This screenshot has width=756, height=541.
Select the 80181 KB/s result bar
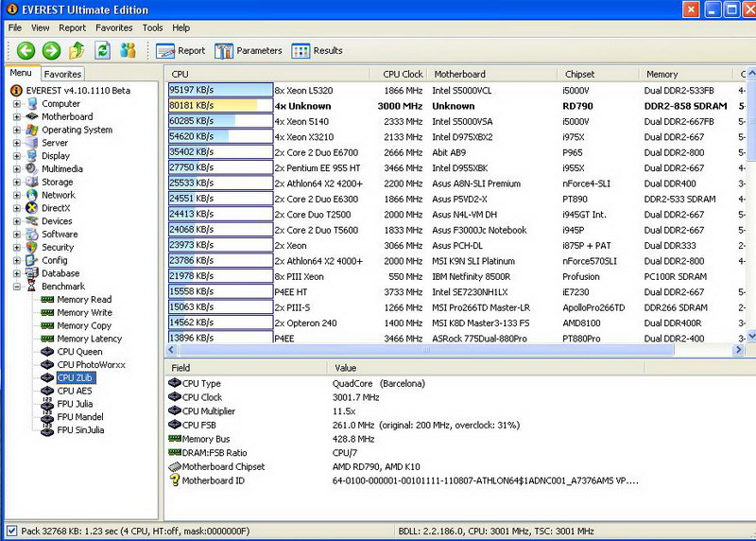(x=220, y=105)
